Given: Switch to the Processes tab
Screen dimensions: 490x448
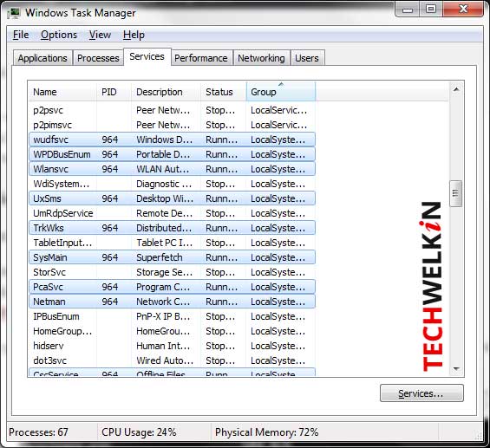Looking at the screenshot, I should (x=98, y=58).
